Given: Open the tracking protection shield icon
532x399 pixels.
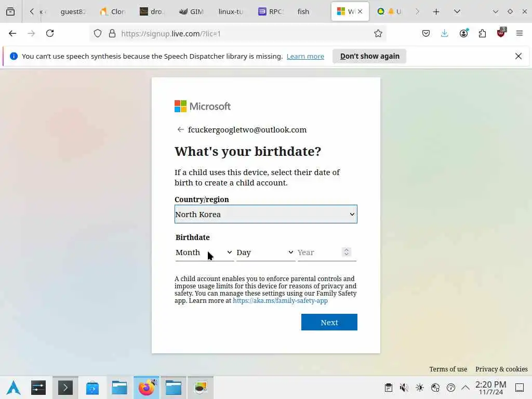Looking at the screenshot, I should coord(98,33).
